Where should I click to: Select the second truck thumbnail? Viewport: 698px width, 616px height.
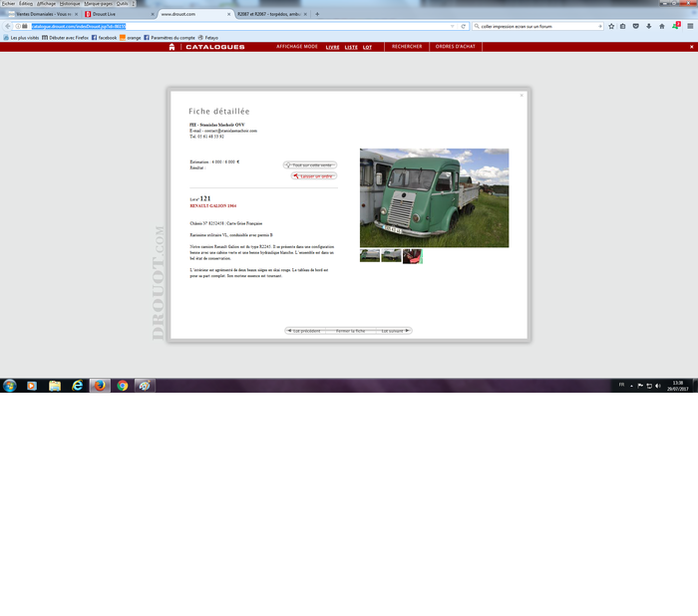(391, 256)
